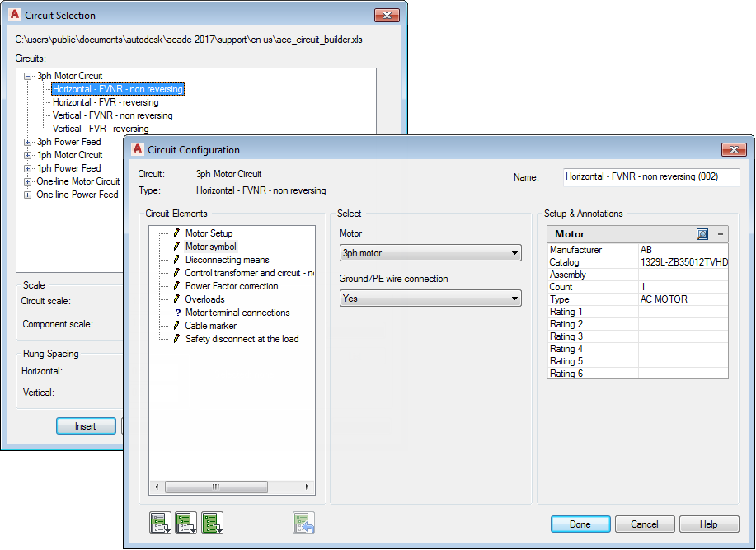Image resolution: width=756 pixels, height=550 pixels.
Task: Expand the One-line Motor Circuit node
Action: (x=28, y=181)
